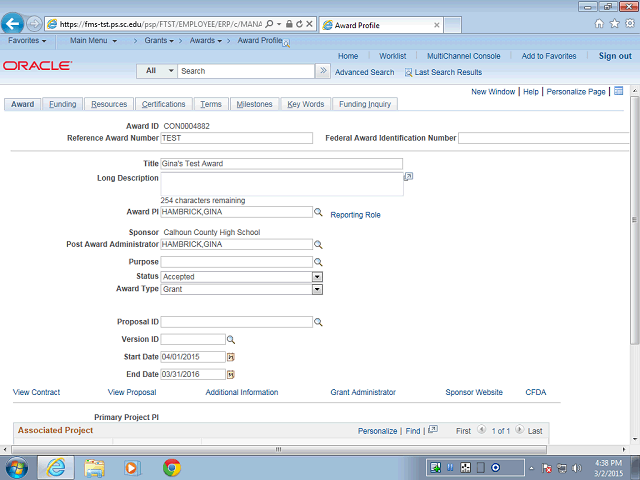Open the Long Description expand editor icon
The height and width of the screenshot is (480, 640).
coord(408,177)
